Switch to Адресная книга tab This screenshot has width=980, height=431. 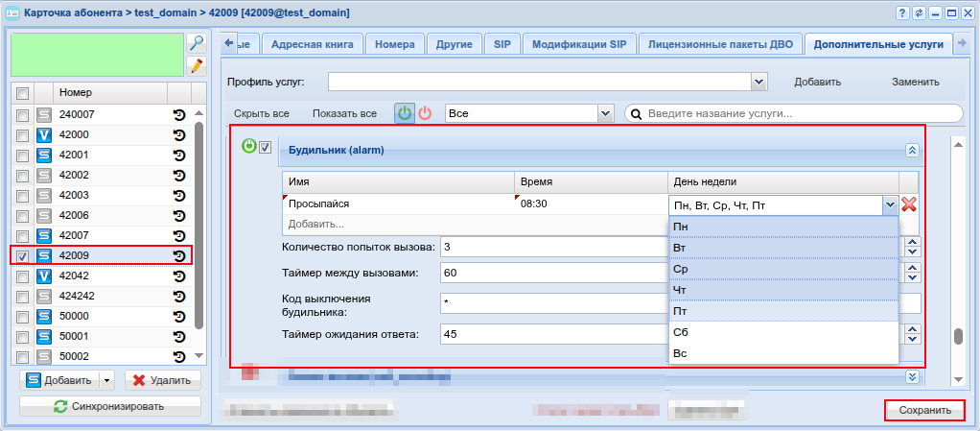[313, 44]
